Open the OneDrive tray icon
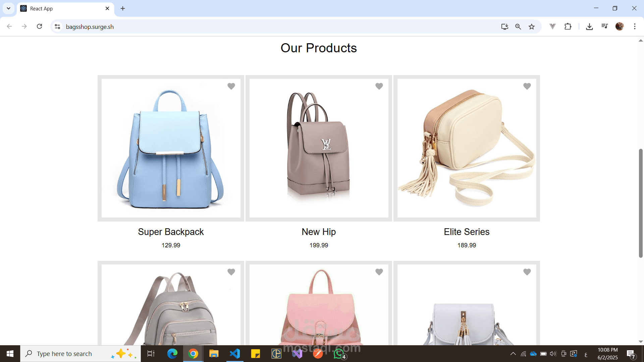The image size is (644, 362). tap(533, 354)
